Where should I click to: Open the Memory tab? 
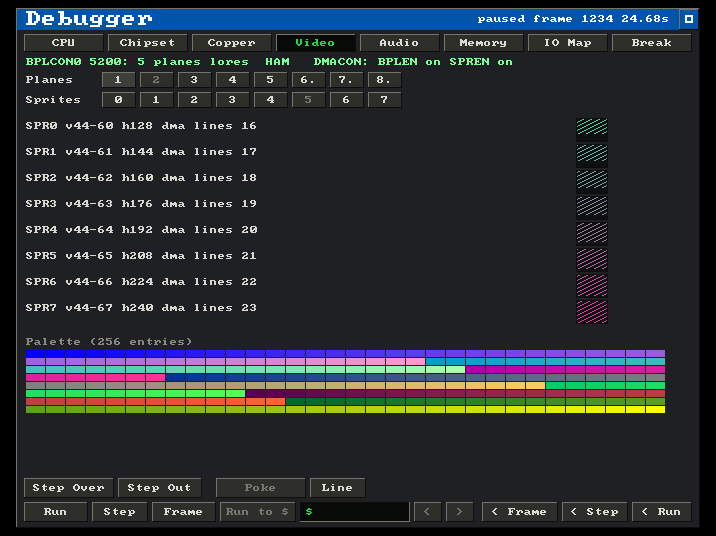pyautogui.click(x=484, y=43)
